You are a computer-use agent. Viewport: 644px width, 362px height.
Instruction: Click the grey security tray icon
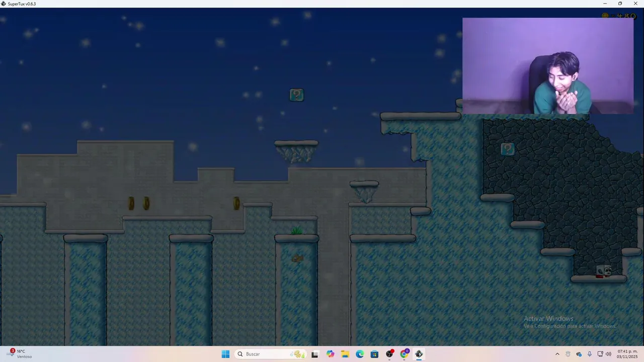568,354
